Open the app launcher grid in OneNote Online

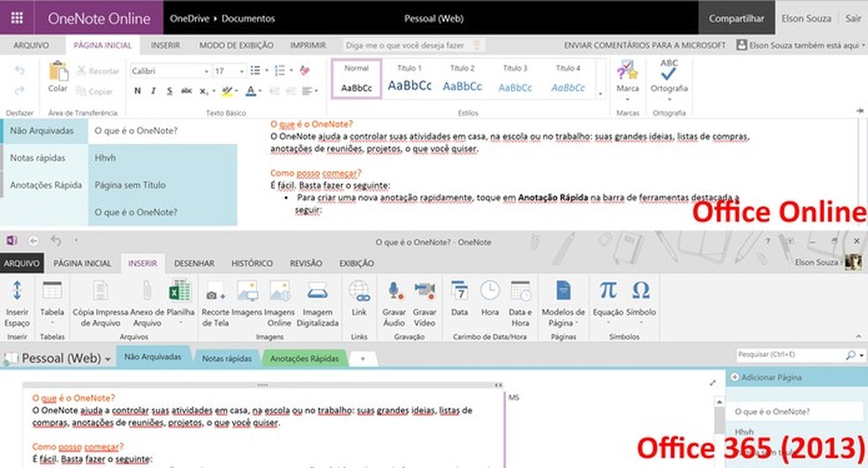click(17, 18)
